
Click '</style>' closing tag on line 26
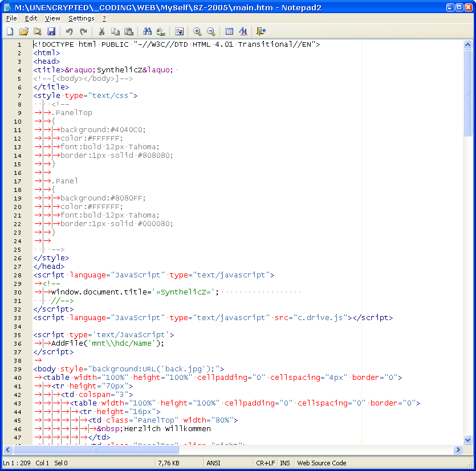[51, 258]
